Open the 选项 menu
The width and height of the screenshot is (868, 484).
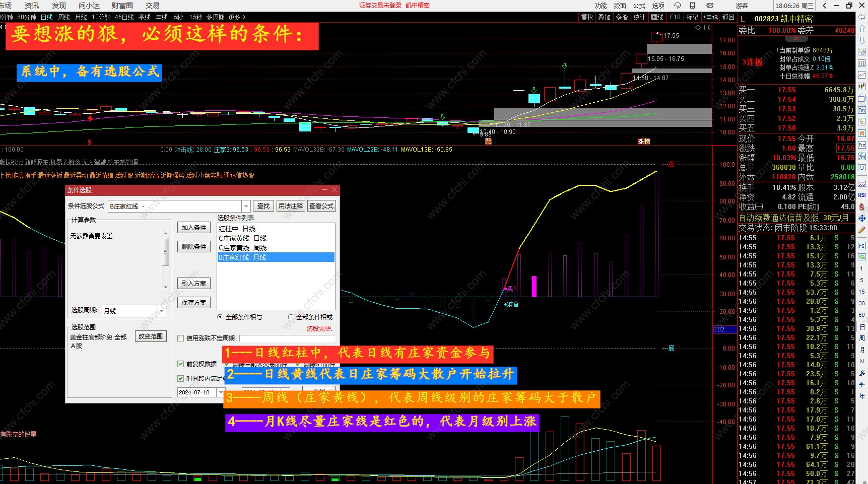[658, 6]
